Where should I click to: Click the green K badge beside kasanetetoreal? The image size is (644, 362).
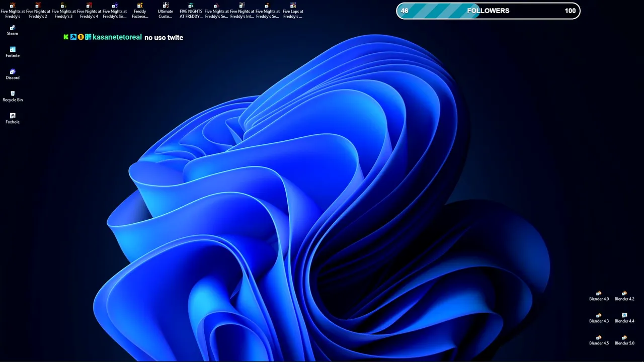point(66,37)
